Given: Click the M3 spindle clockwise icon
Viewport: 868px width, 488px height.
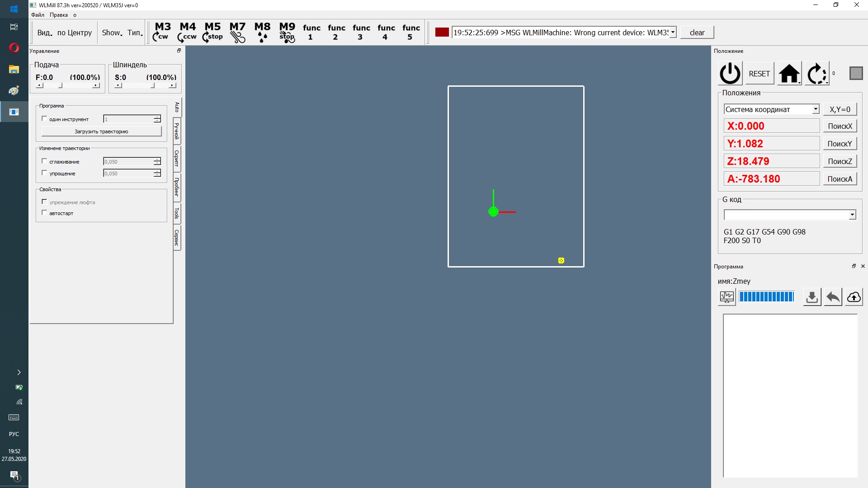Looking at the screenshot, I should [x=162, y=32].
